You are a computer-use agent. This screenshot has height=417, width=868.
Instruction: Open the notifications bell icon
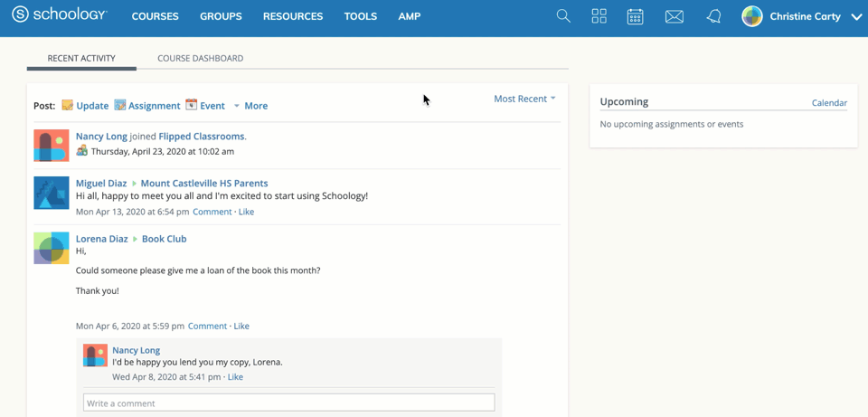(x=713, y=16)
